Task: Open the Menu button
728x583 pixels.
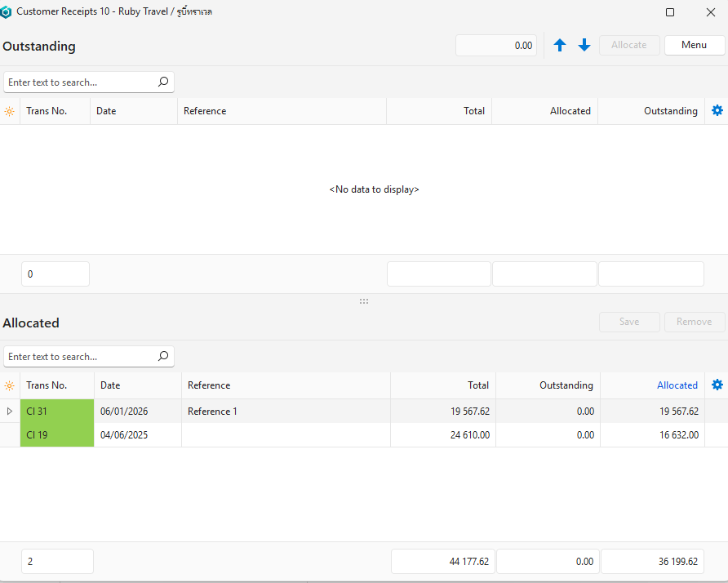Action: tap(694, 46)
